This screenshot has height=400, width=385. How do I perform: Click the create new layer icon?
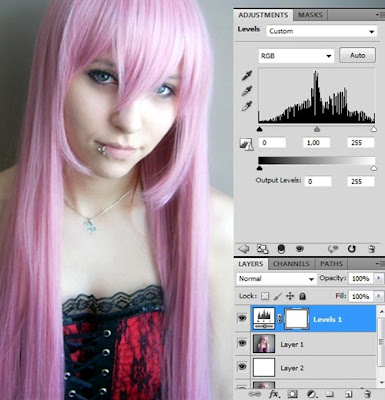(x=349, y=394)
